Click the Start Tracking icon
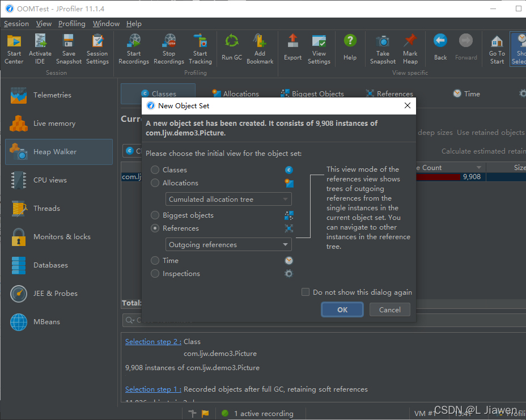This screenshot has width=526, height=420. click(x=200, y=49)
